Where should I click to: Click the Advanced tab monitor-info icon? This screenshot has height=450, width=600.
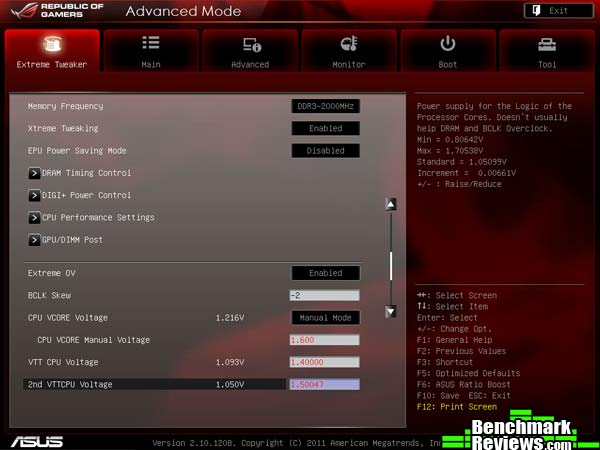click(x=252, y=44)
